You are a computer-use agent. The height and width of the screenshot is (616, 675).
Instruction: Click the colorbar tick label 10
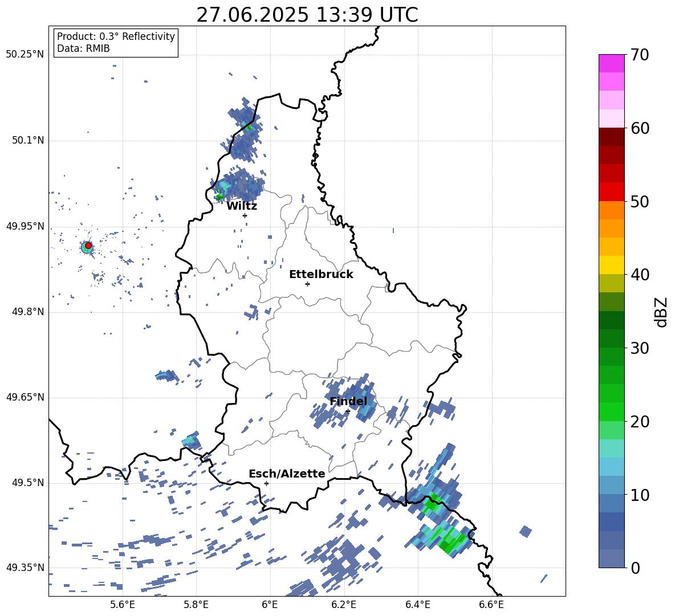(x=640, y=495)
